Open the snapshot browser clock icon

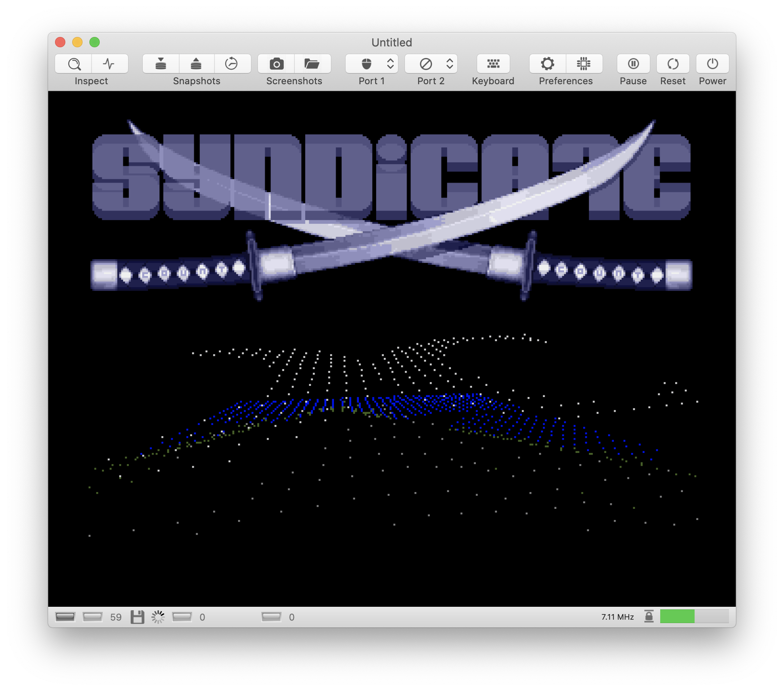(x=232, y=64)
